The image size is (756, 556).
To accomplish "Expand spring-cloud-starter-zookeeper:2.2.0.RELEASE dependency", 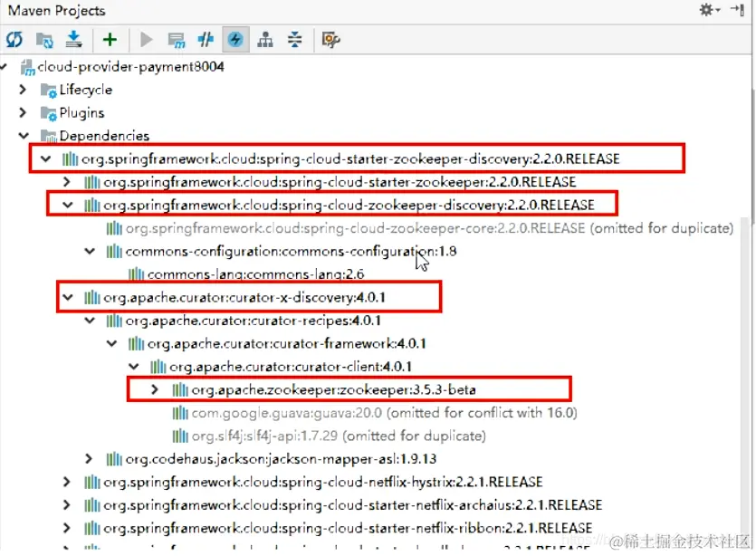I will tap(67, 182).
